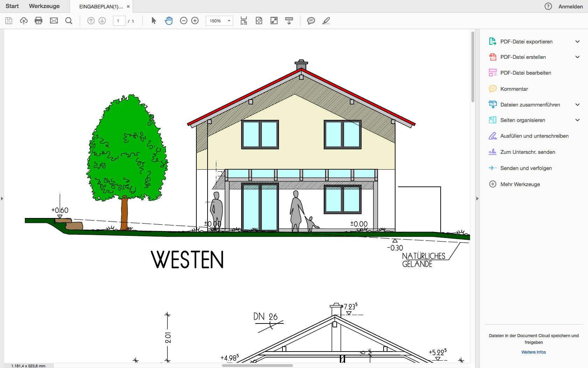Screen dimensions: 588x368
Task: Add a comment using speech bubble icon
Action: [311, 21]
